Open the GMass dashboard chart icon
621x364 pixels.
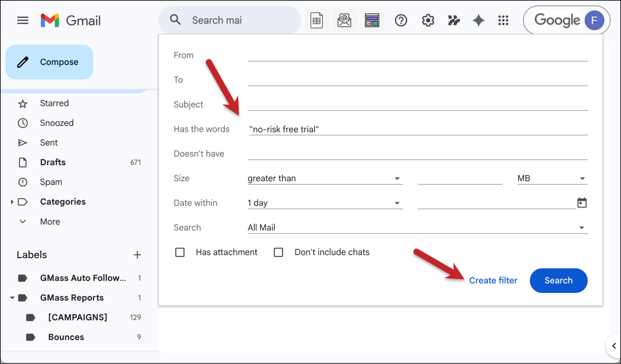pos(372,20)
